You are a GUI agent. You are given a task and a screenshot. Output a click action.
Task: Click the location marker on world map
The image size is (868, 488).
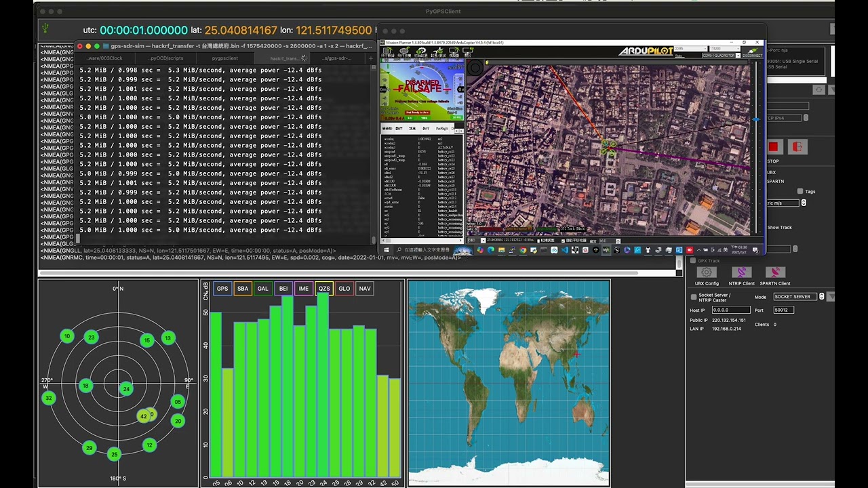(577, 354)
